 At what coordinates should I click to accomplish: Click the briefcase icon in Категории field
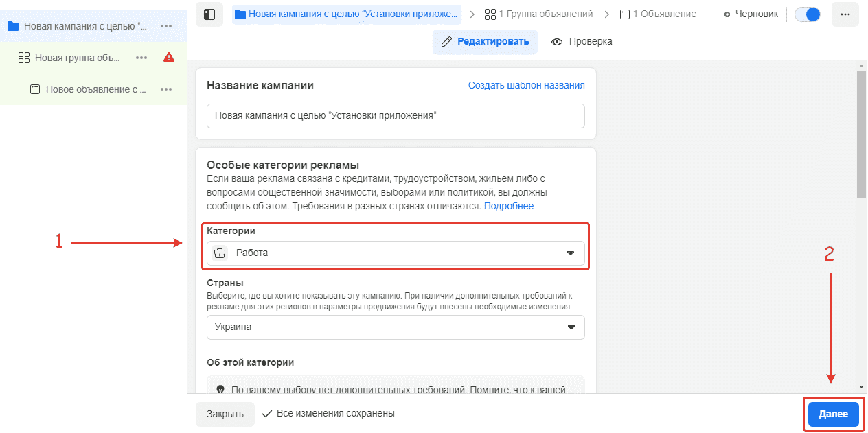(220, 253)
